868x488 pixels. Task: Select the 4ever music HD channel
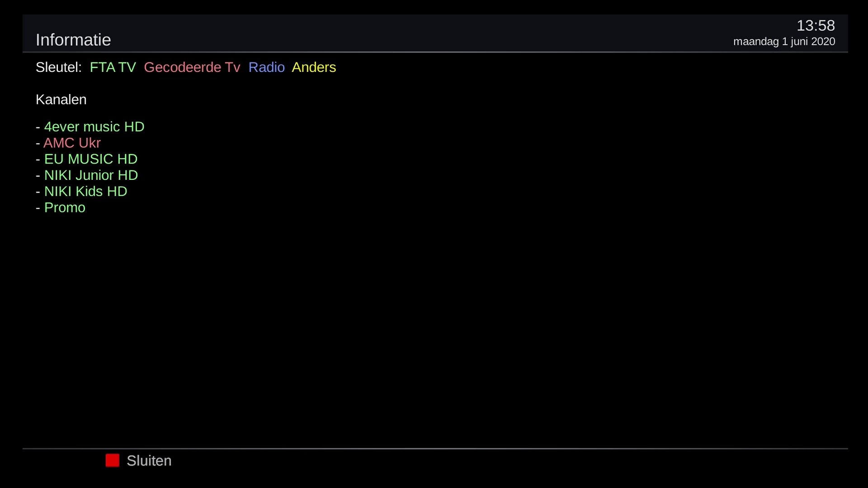[94, 127]
